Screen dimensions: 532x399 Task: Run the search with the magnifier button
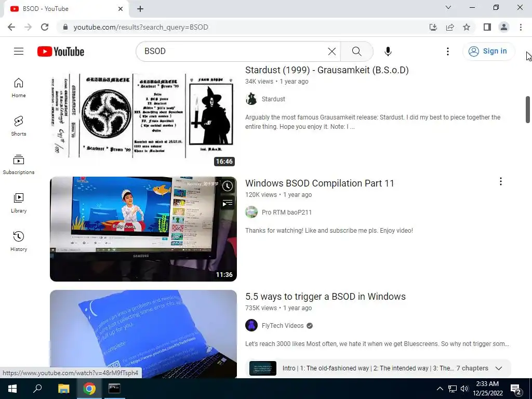[356, 51]
